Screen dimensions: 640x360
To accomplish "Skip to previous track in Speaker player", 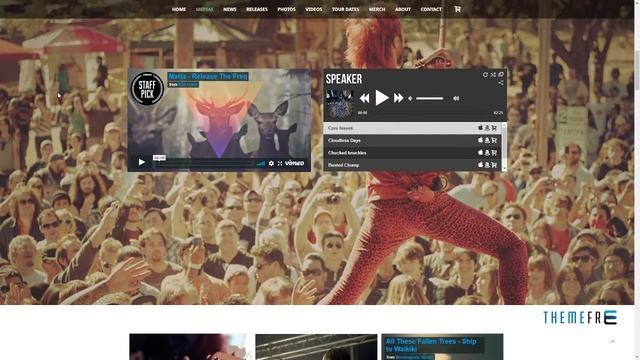I will tap(364, 98).
